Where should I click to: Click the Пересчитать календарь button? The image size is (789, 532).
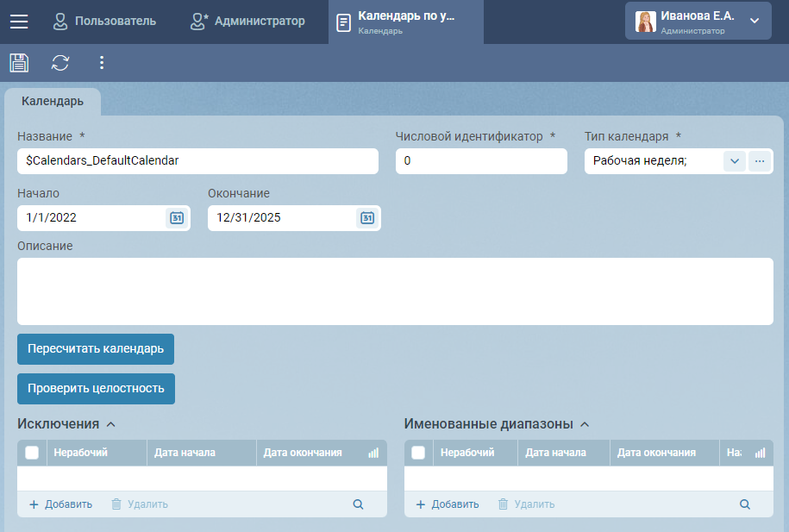96,349
